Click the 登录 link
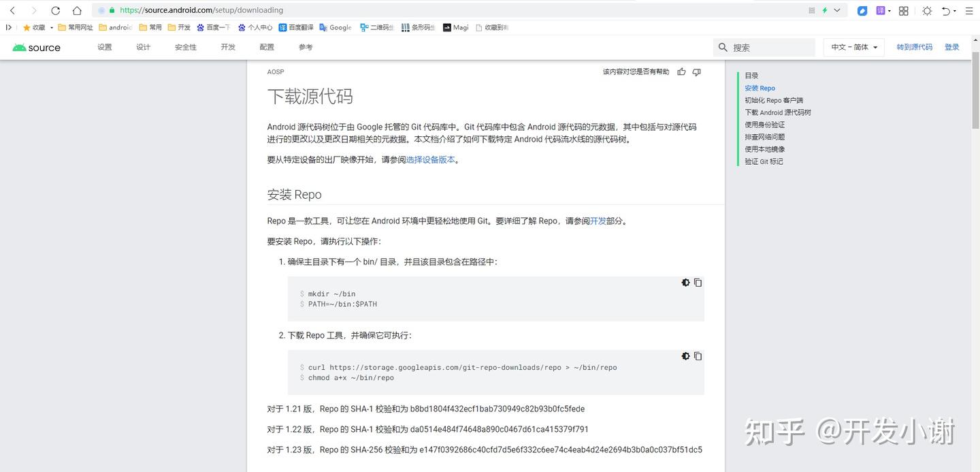This screenshot has width=980, height=472. coord(951,47)
